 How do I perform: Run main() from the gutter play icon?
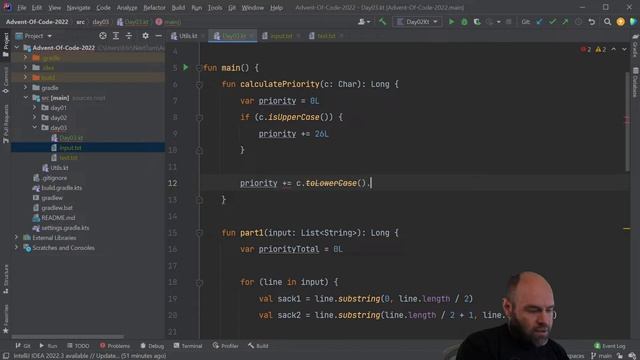tap(185, 67)
